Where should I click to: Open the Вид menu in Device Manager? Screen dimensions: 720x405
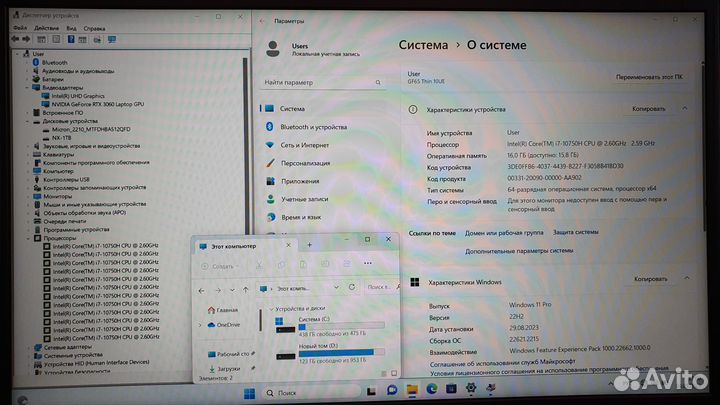click(71, 28)
